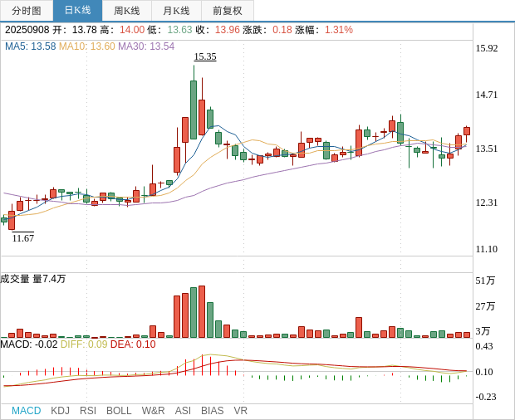Show the ASI indicator

point(183,411)
